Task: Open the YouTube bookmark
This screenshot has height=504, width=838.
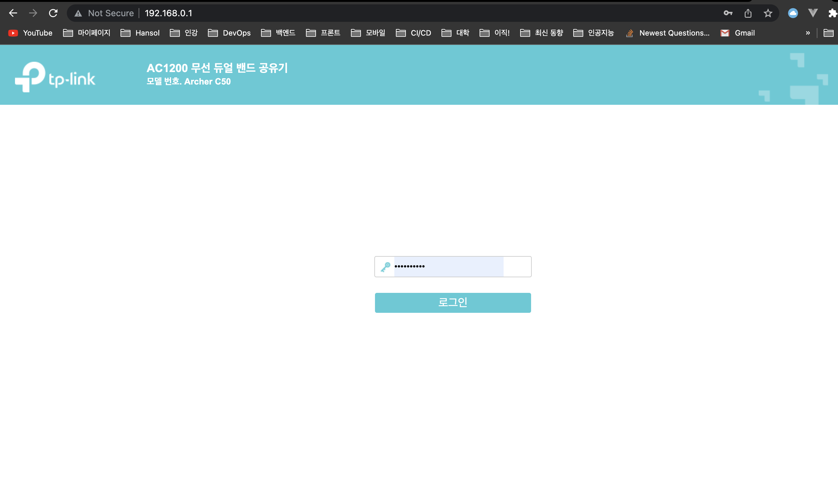Action: pyautogui.click(x=30, y=33)
